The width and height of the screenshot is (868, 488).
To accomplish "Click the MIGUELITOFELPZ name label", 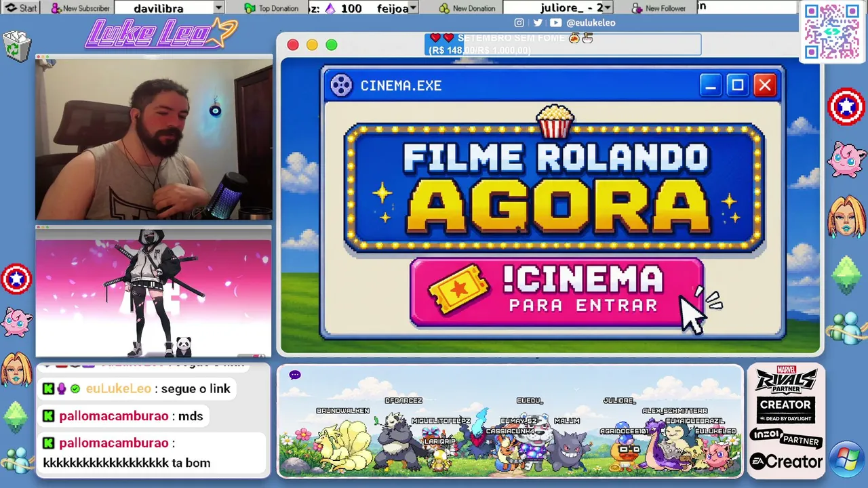I will pos(441,421).
